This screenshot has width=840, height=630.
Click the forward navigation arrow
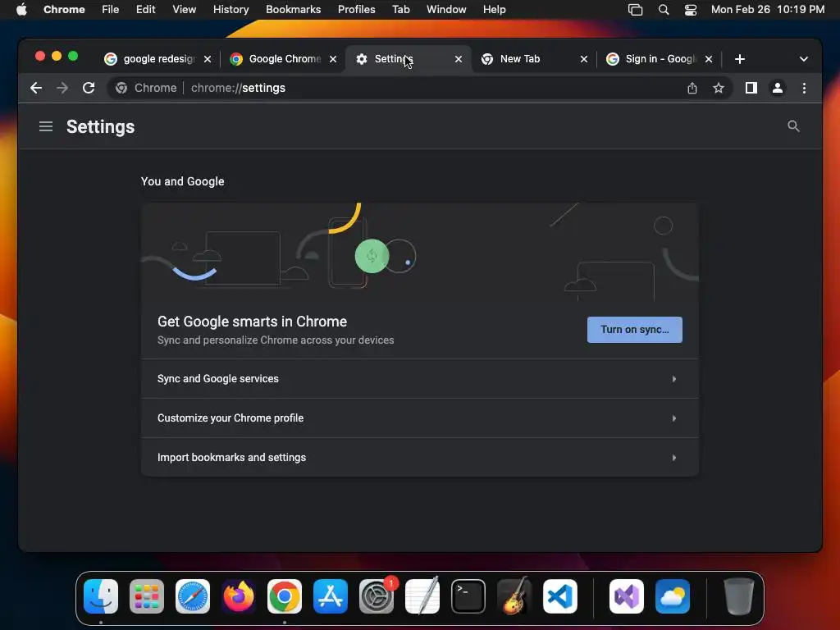62,88
